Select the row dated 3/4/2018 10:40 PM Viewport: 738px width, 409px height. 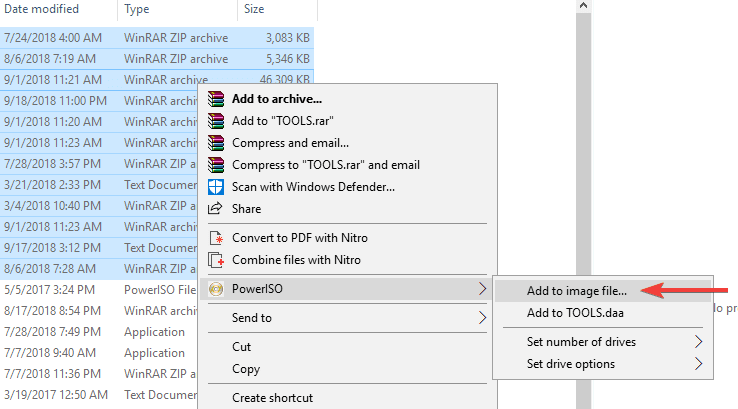coord(99,206)
